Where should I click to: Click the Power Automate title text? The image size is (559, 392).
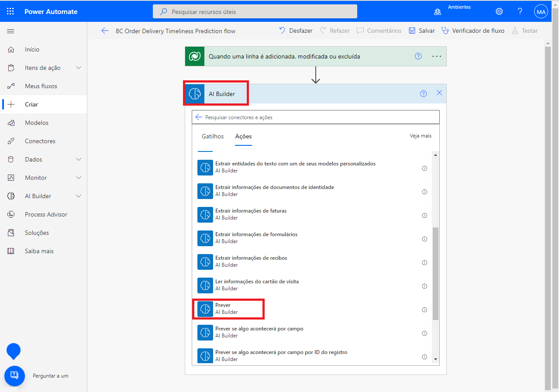click(x=51, y=12)
